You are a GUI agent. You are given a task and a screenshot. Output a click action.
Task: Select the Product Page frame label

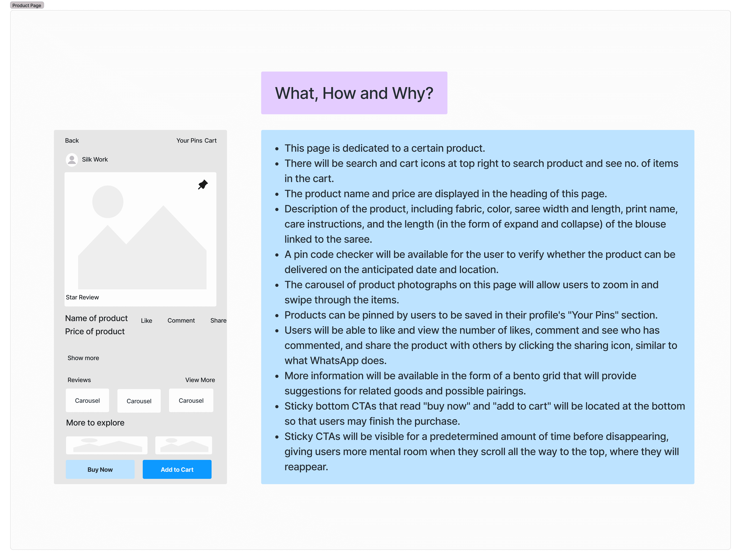coord(27,5)
